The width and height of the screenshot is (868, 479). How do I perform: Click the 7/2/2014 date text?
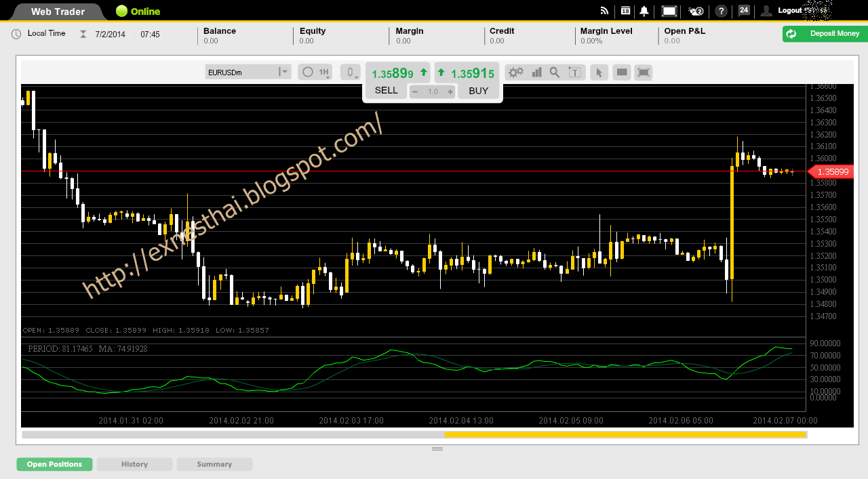click(111, 34)
